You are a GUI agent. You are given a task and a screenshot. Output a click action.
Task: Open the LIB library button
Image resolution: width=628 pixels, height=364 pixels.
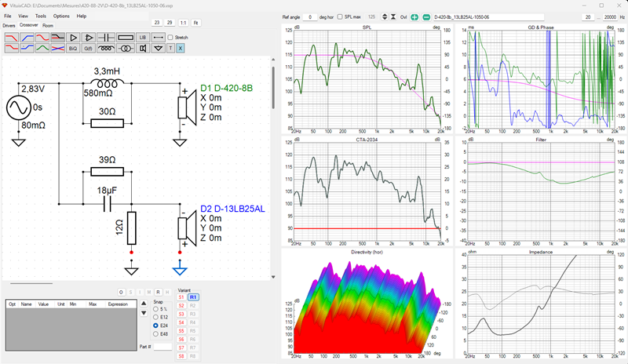click(x=143, y=38)
